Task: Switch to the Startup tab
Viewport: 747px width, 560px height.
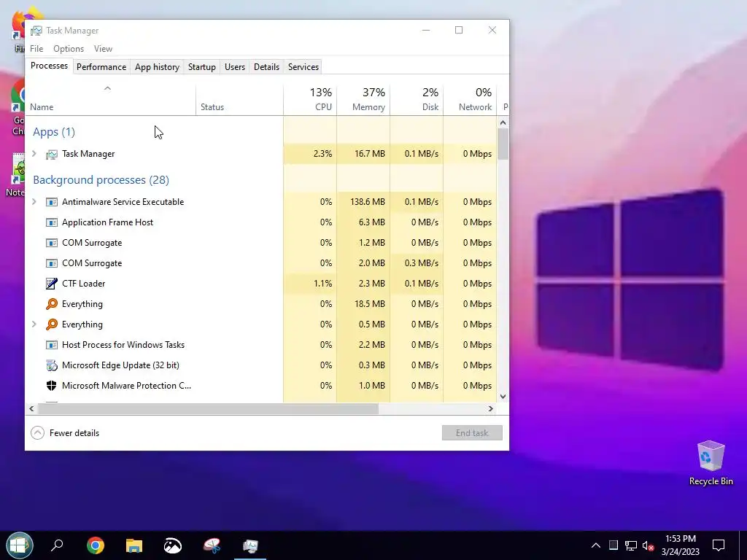Action: click(x=202, y=67)
